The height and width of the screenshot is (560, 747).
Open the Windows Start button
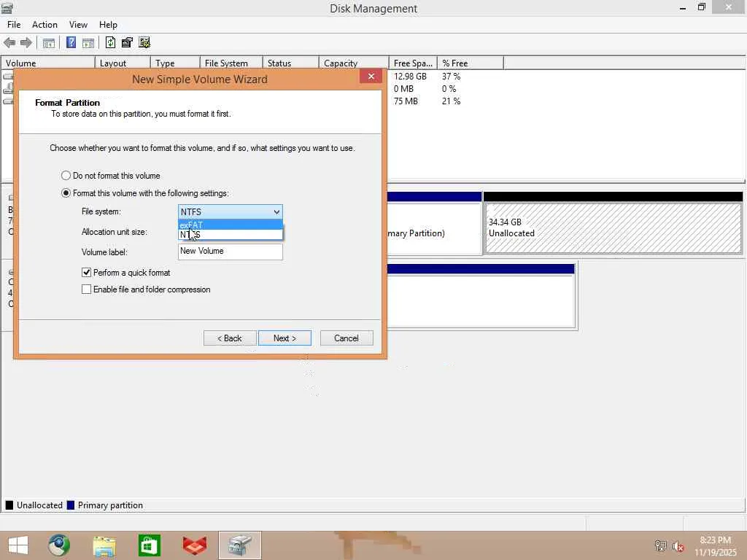point(18,545)
